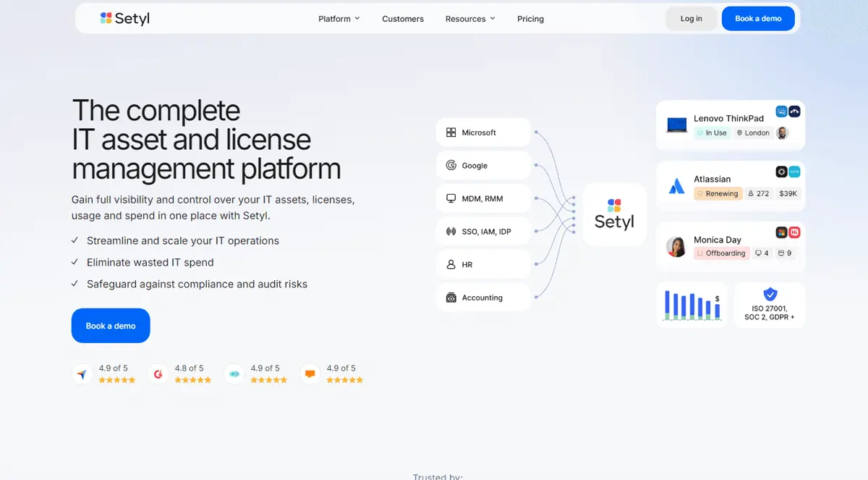Click the Offboarding status tag
The height and width of the screenshot is (480, 868).
coord(721,253)
